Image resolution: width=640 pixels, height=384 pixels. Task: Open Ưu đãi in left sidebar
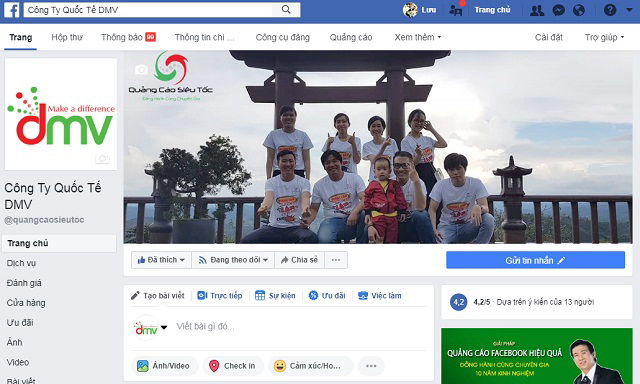coord(20,322)
